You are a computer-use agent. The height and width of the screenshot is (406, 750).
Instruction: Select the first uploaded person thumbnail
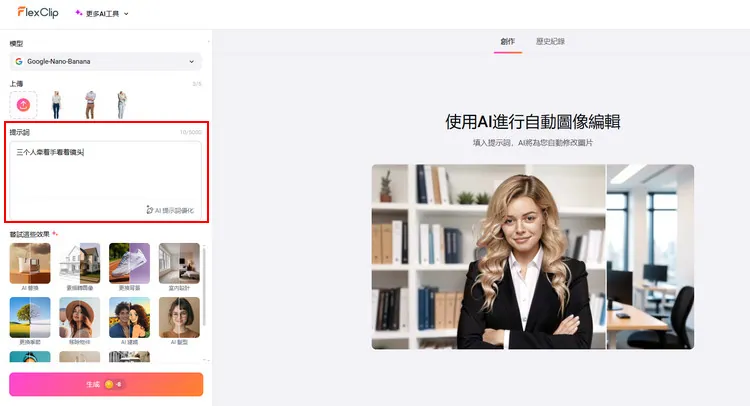56,103
